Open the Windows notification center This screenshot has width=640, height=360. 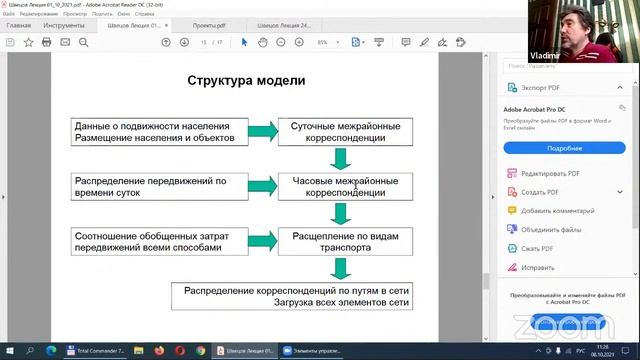[x=625, y=351]
